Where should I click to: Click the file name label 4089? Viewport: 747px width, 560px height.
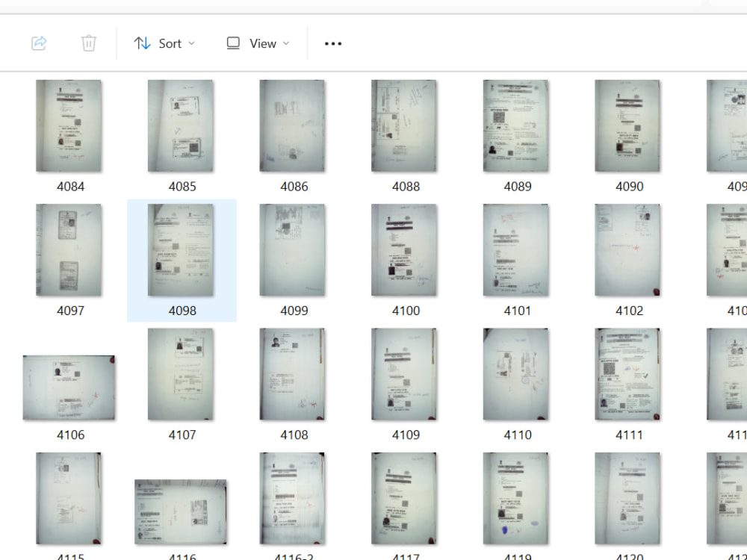518,187
